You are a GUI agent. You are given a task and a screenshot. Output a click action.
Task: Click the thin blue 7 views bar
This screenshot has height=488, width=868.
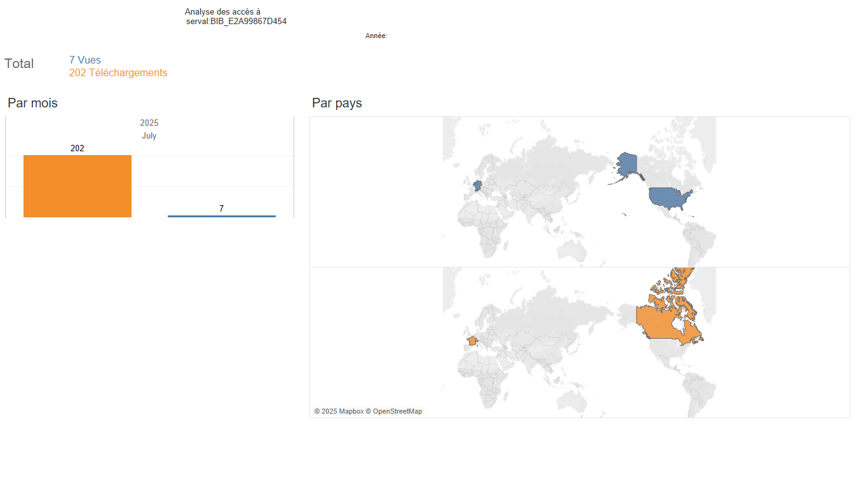(222, 216)
